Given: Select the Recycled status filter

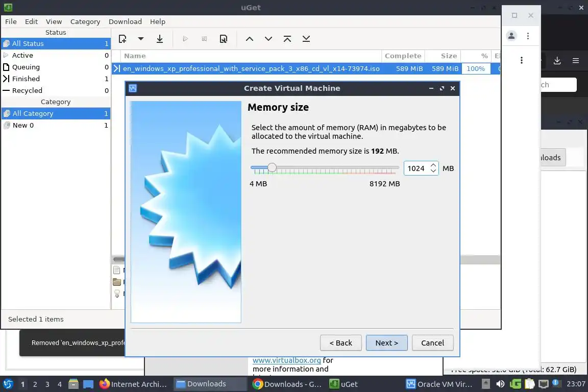Looking at the screenshot, I should [x=56, y=90].
